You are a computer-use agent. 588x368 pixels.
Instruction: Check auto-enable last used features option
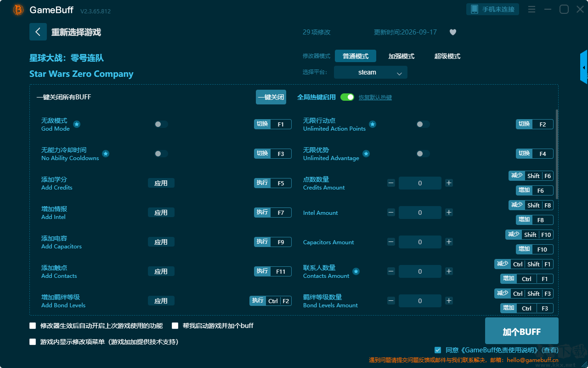[33, 326]
